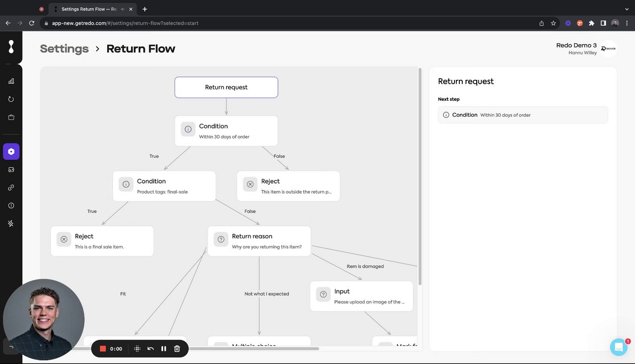Open the browser extensions puzzle menu
Screen dimensions: 635x364
pos(591,23)
